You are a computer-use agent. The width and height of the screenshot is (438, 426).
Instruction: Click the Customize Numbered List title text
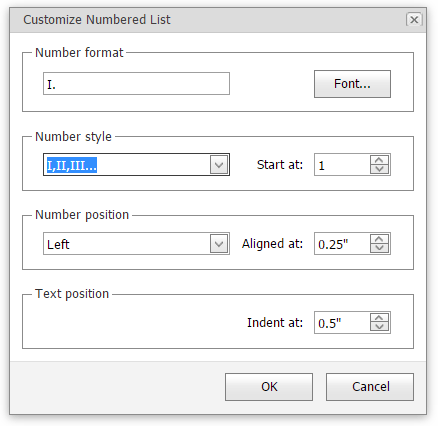click(97, 20)
